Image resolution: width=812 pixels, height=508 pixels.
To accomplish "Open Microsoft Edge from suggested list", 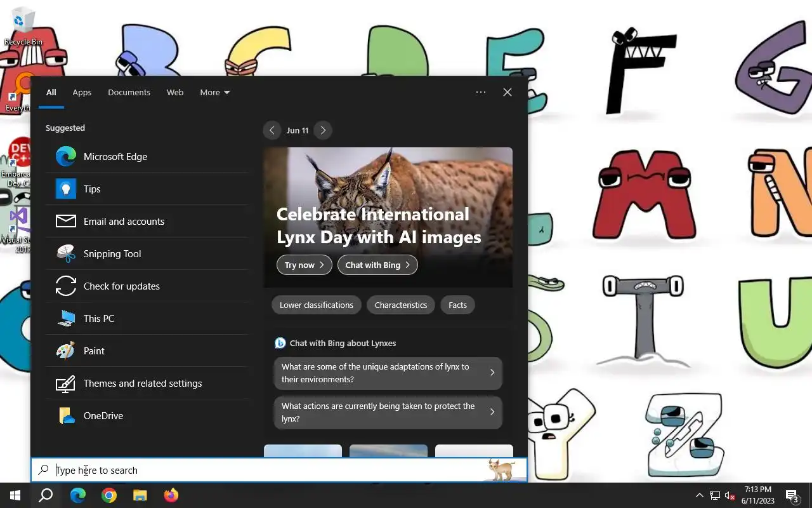I will [147, 156].
